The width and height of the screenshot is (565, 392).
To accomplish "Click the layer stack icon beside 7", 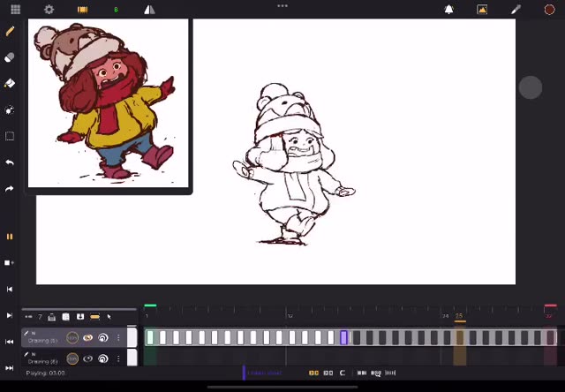I will tap(51, 317).
